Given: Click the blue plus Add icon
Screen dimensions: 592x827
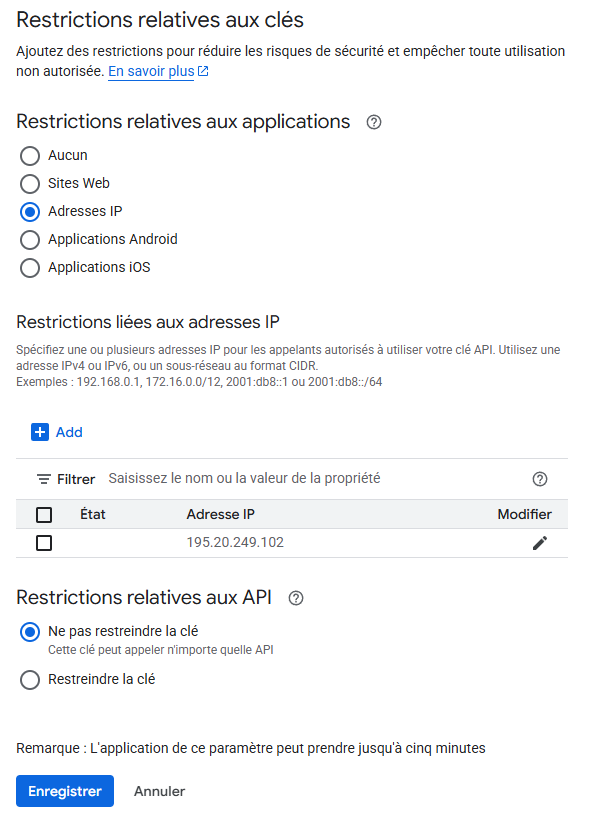Looking at the screenshot, I should pyautogui.click(x=40, y=432).
